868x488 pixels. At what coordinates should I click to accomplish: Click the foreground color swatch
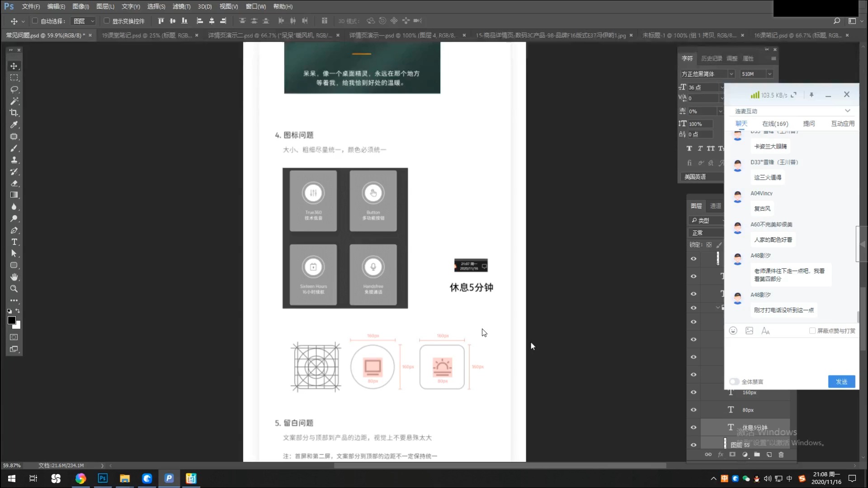pyautogui.click(x=12, y=320)
